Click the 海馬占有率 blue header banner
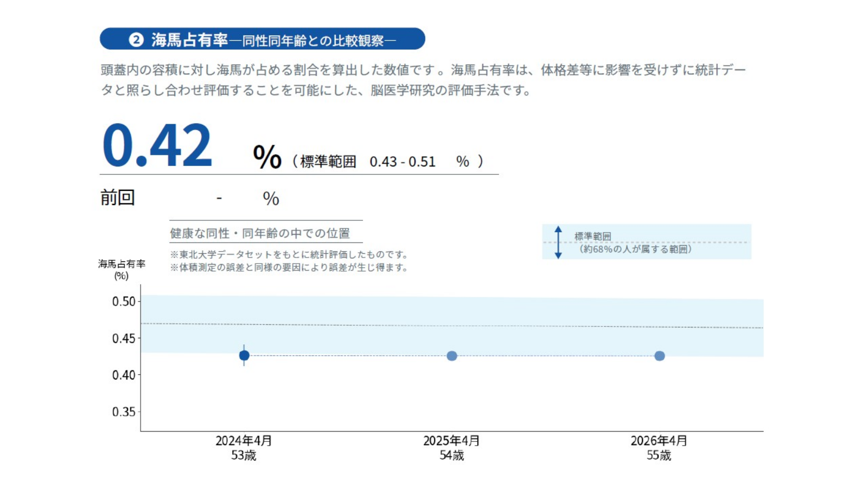This screenshot has width=868, height=488. [262, 39]
